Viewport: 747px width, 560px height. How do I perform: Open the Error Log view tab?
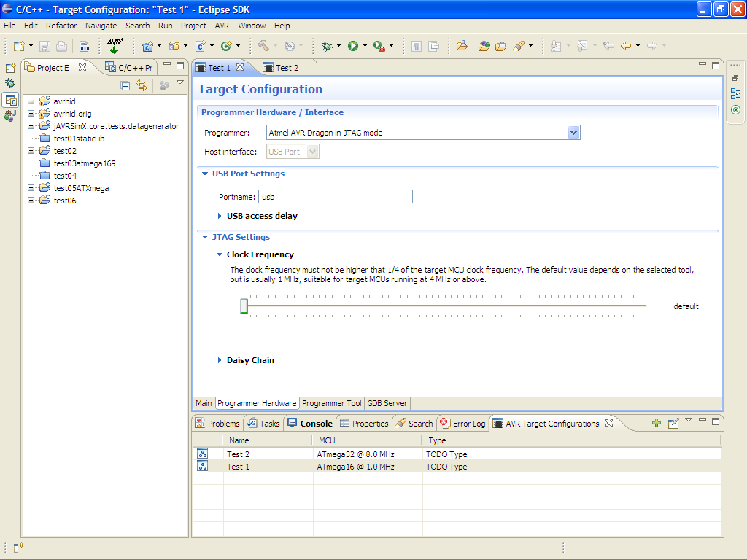pos(463,424)
